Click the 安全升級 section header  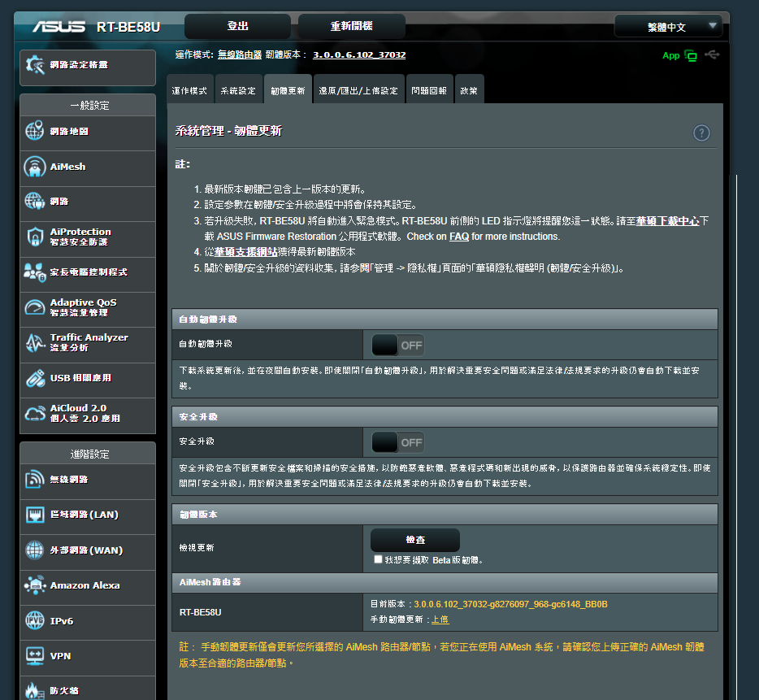[x=445, y=416]
